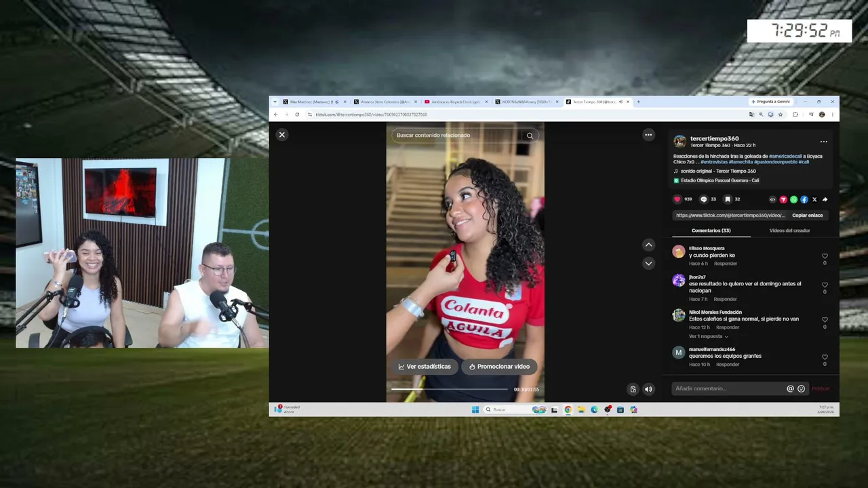Seek in the video progress bar

pyautogui.click(x=449, y=389)
